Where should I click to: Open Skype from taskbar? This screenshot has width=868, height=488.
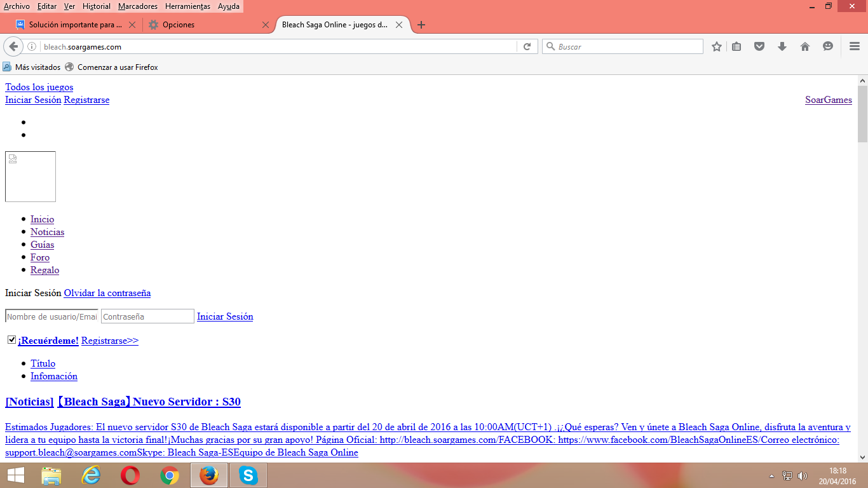pyautogui.click(x=248, y=475)
